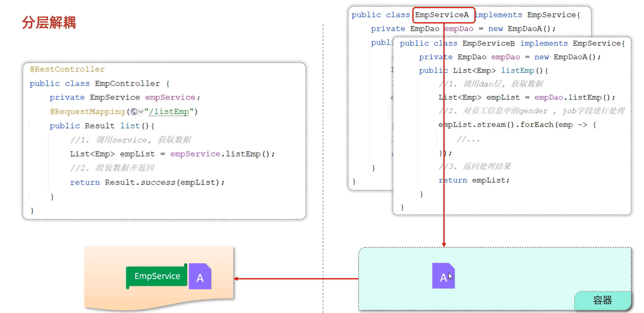Screen dimensions: 644x313
Task: Click the @RestController annotation
Action: click(67, 69)
